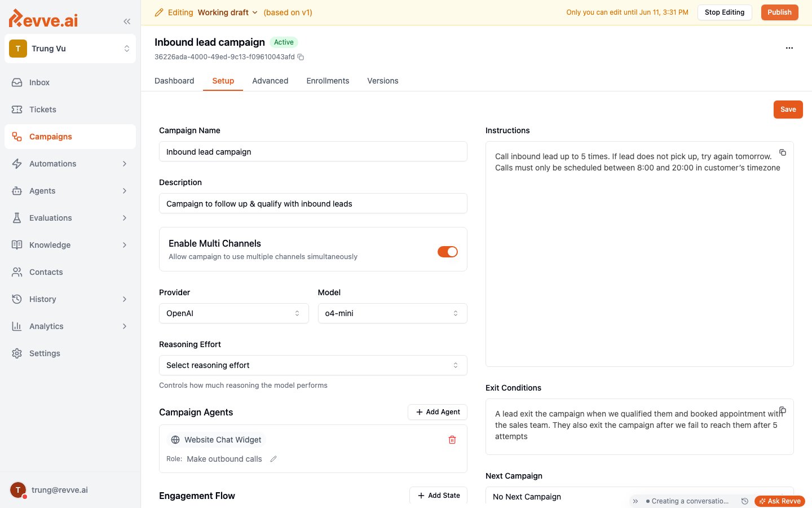Image resolution: width=812 pixels, height=508 pixels.
Task: Open the Select reasoning effort dropdown
Action: [x=313, y=365]
